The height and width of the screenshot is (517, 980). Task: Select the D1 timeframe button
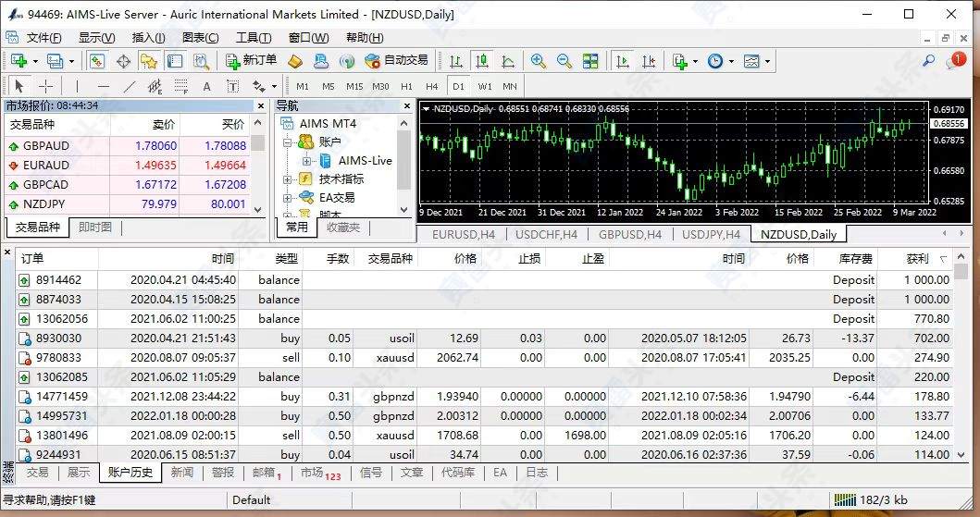459,86
